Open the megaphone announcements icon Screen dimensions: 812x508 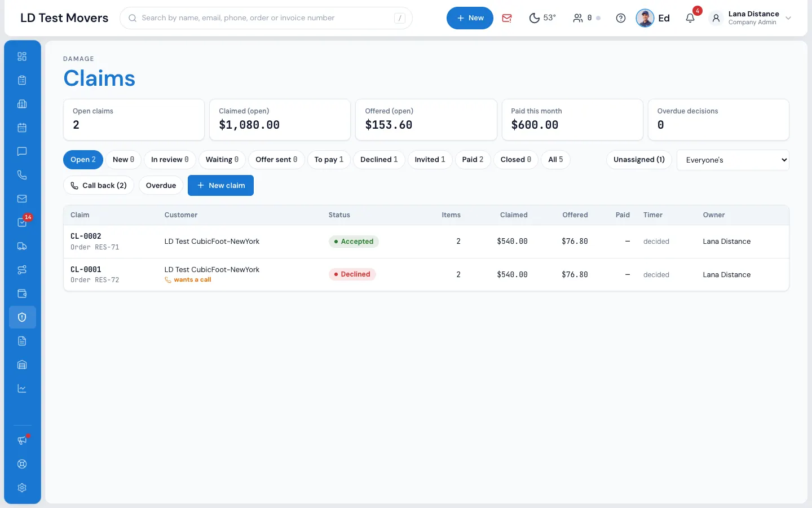point(22,440)
